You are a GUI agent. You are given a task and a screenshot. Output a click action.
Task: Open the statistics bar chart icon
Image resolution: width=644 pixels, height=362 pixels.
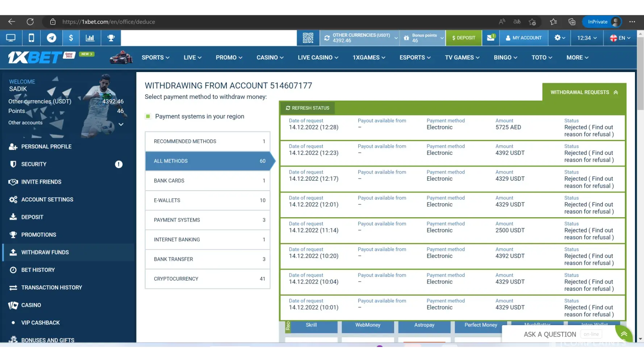(x=90, y=38)
